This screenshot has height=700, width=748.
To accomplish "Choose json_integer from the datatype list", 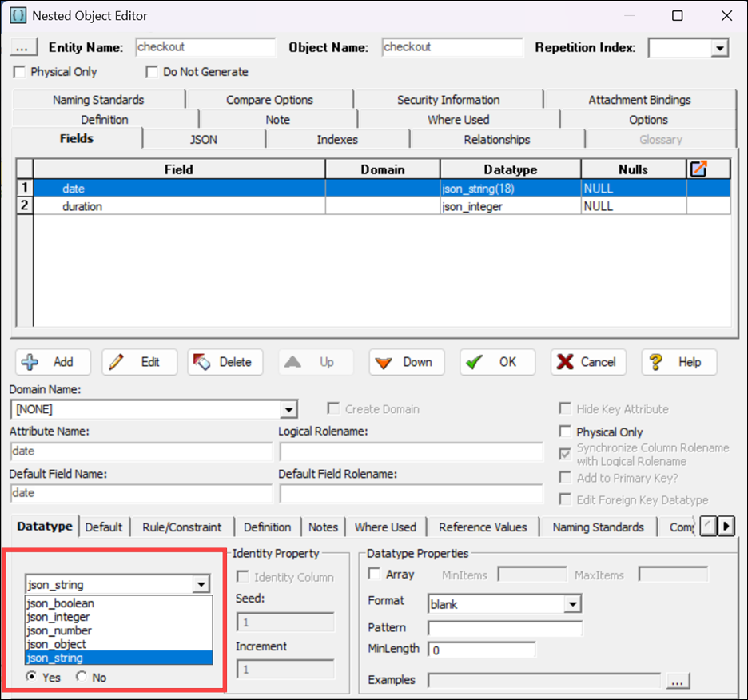I will coord(58,617).
